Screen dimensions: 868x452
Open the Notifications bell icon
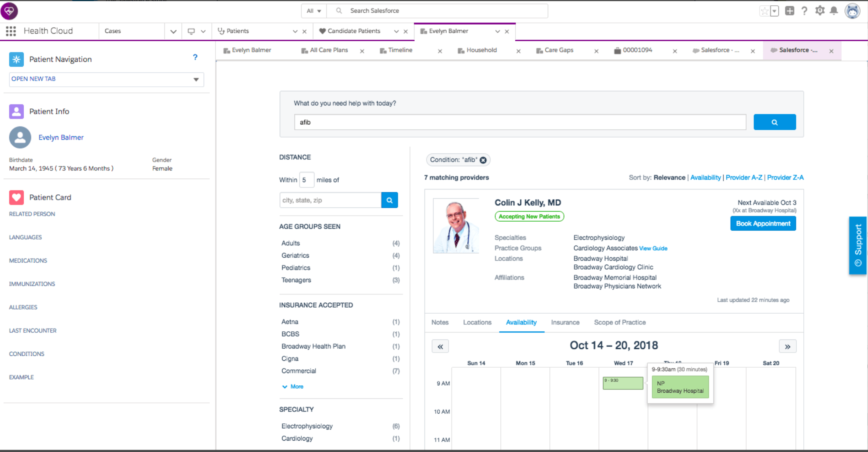tap(834, 11)
